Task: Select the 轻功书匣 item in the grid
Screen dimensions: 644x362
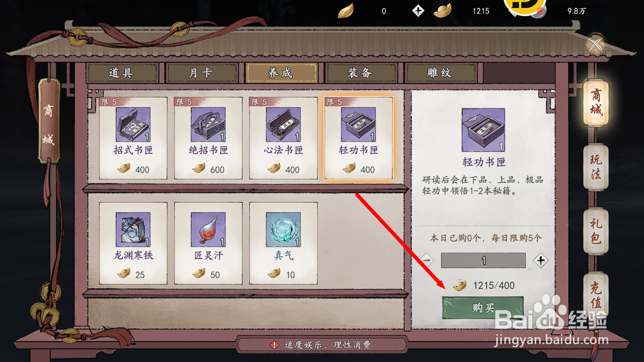Action: click(358, 138)
